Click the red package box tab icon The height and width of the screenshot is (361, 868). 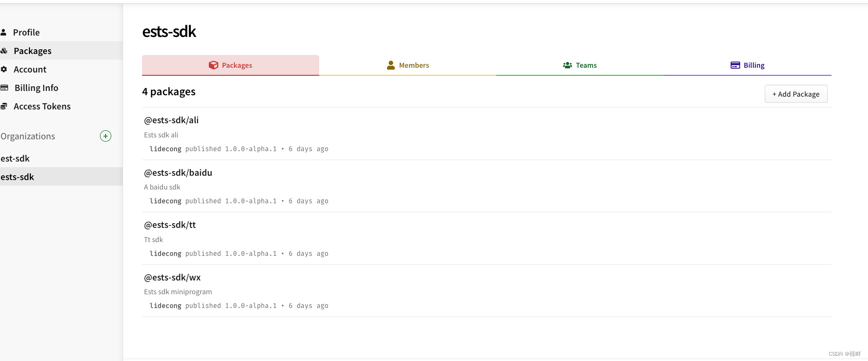pyautogui.click(x=214, y=65)
